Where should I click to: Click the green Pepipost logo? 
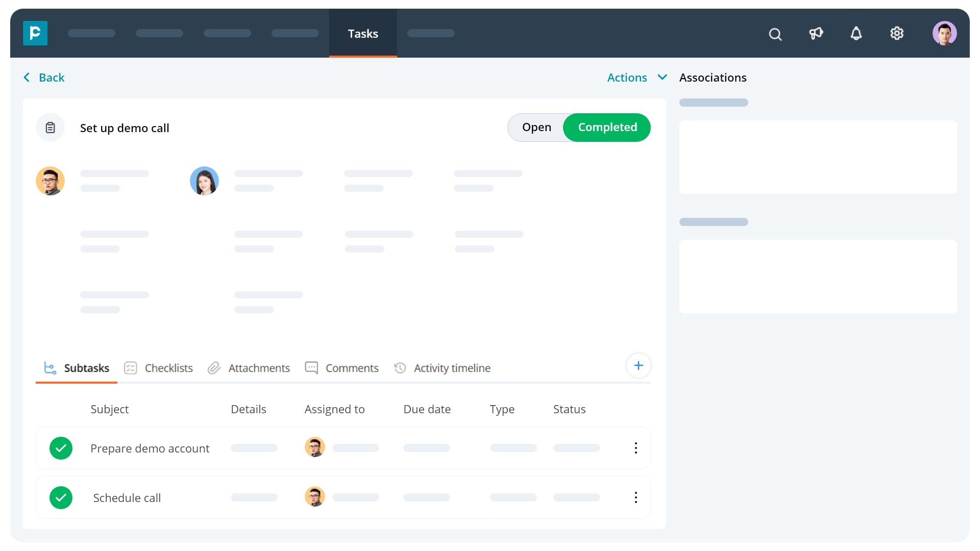(x=35, y=33)
